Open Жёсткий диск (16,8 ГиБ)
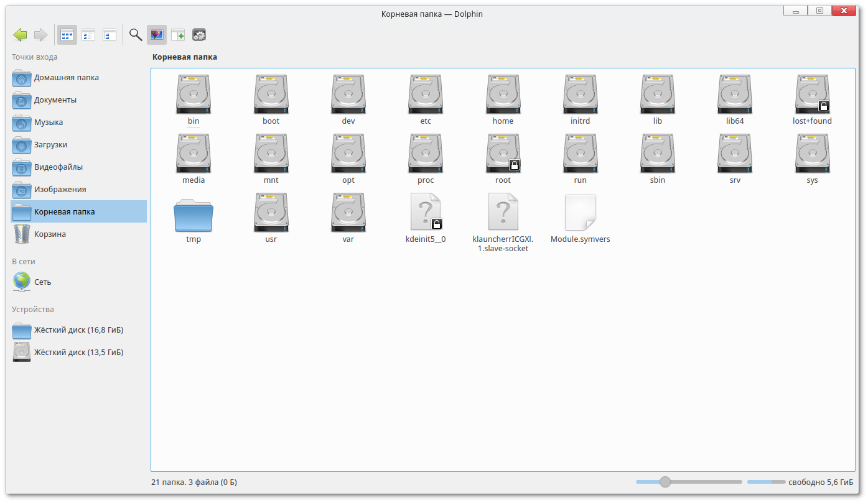The width and height of the screenshot is (868, 503). [x=78, y=330]
